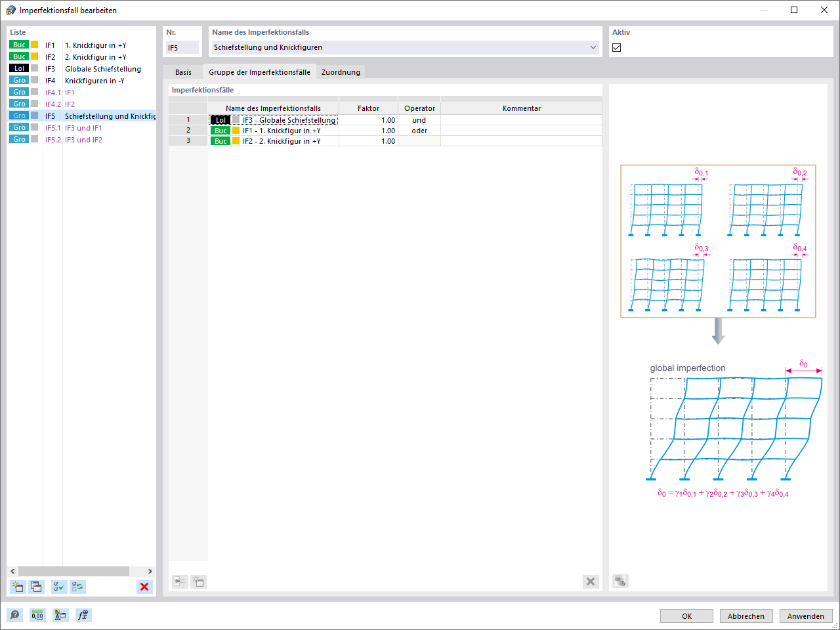840x630 pixels.
Task: Toggle the Aktiv checkbox
Action: 617,47
